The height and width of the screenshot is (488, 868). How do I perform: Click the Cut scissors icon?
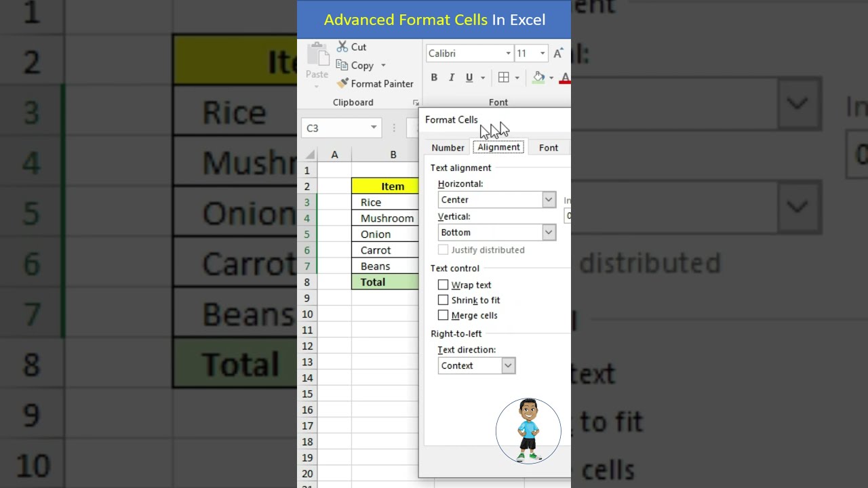342,47
